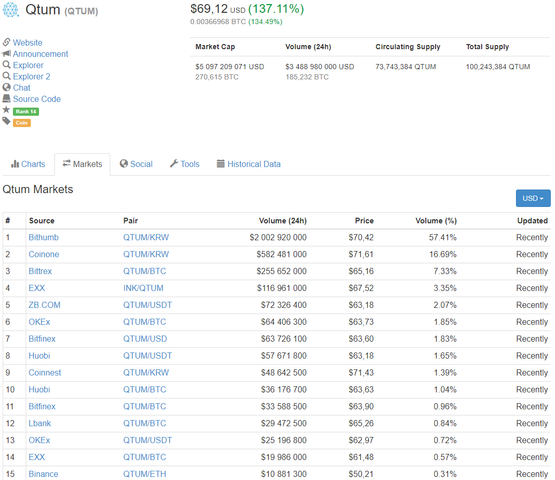Click the magnifier icon beside Explorer 2

tap(6, 76)
